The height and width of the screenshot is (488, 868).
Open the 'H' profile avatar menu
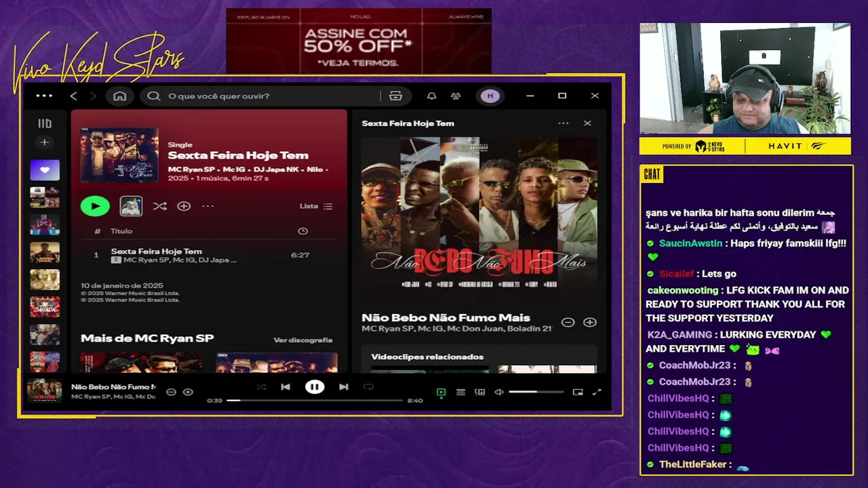(x=490, y=96)
